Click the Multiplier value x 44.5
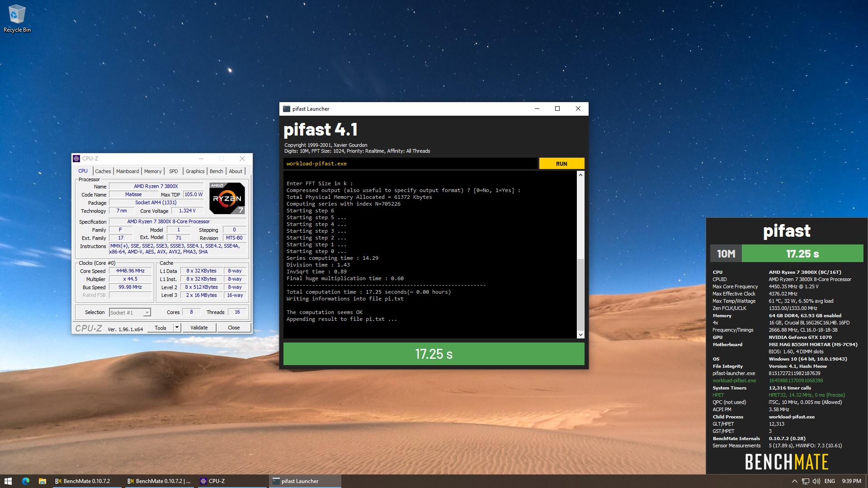 coord(130,279)
